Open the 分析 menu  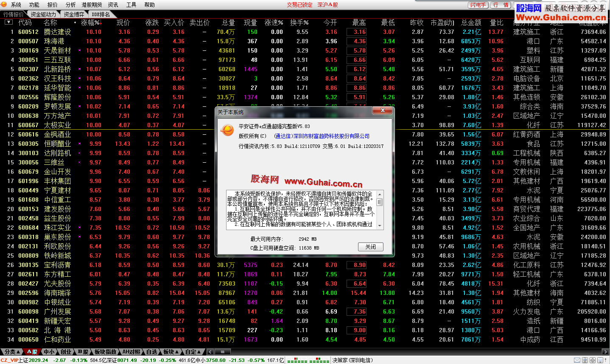click(x=71, y=5)
